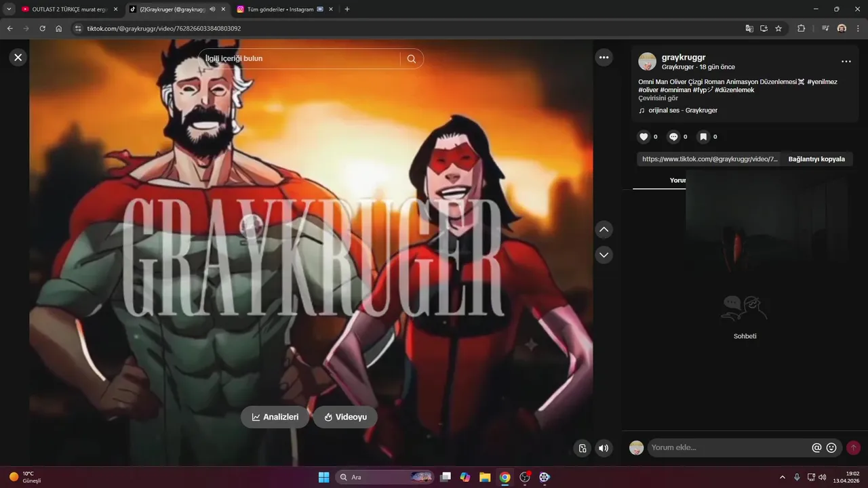The height and width of the screenshot is (488, 868).
Task: Open the weather widget showing 10°C Güneşli
Action: tap(25, 477)
